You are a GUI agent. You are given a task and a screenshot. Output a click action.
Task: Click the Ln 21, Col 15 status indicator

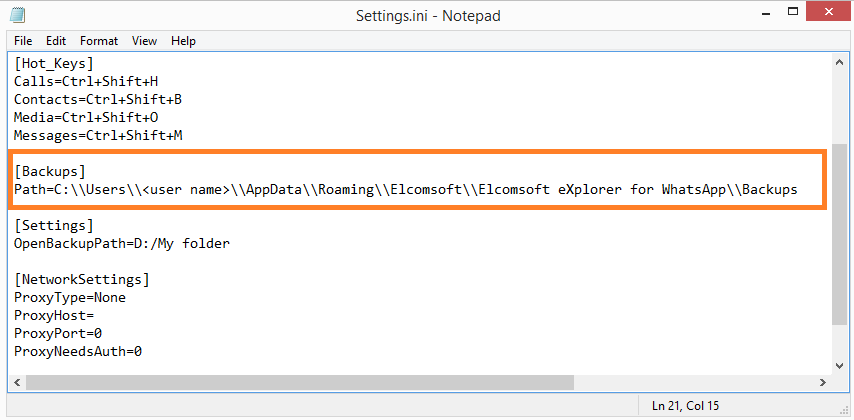pos(685,405)
